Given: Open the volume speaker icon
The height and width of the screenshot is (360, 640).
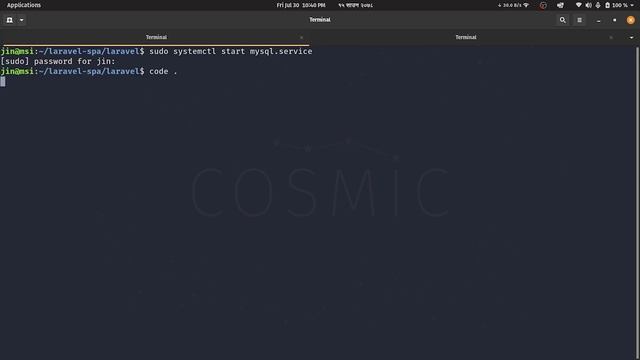Looking at the screenshot, I should click(588, 5).
